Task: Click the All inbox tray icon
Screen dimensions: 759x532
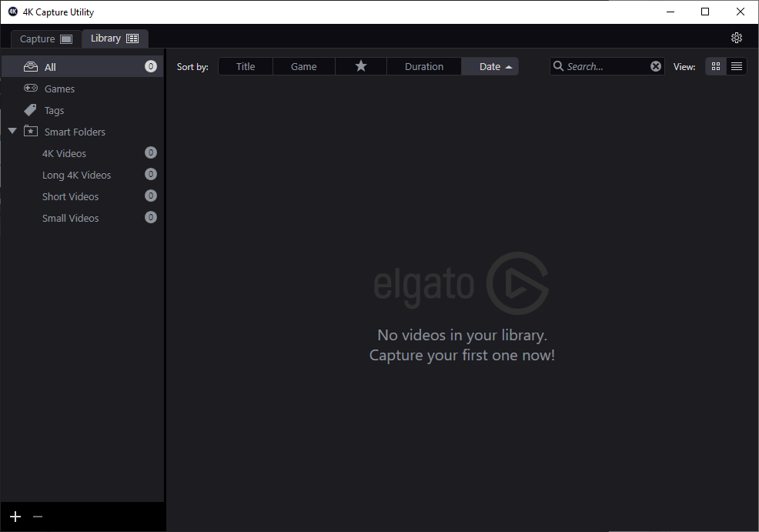Action: click(x=31, y=66)
